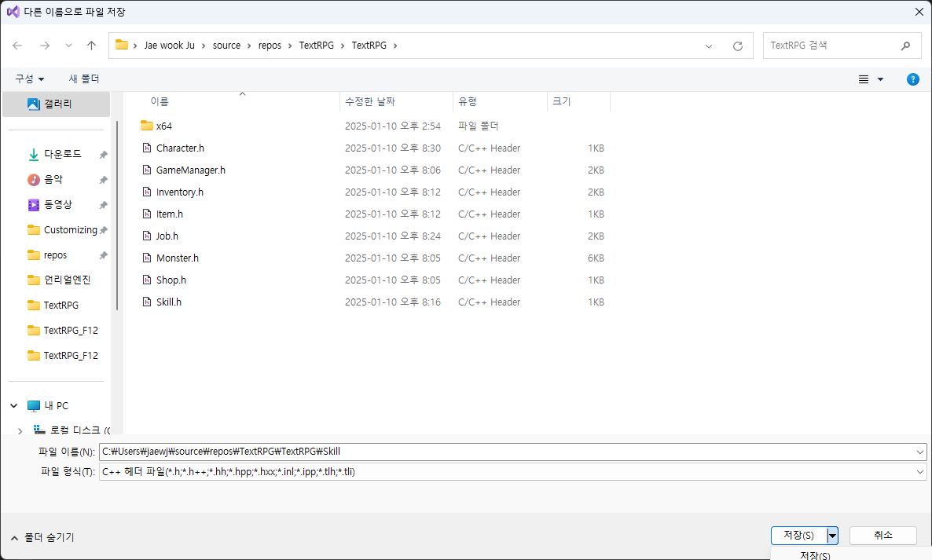Open 음악 in the sidebar

pos(53,179)
